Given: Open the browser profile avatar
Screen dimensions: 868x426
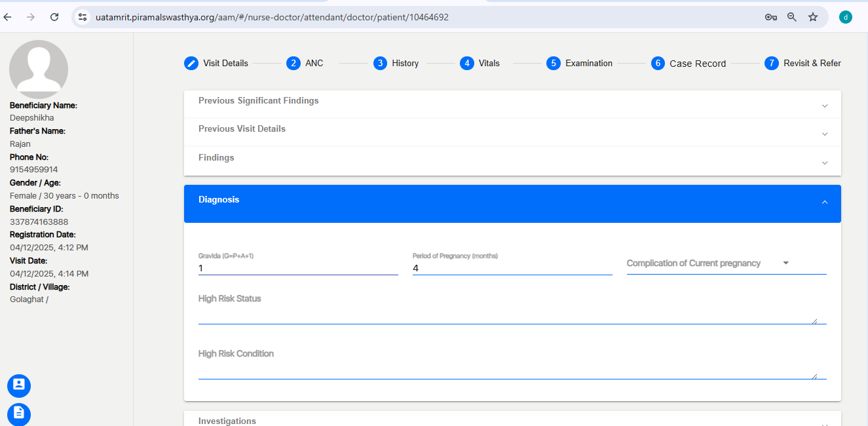Looking at the screenshot, I should (846, 17).
